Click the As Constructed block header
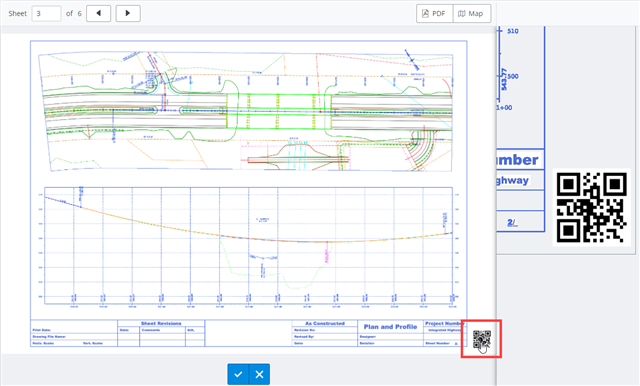The width and height of the screenshot is (640, 386). pos(325,324)
